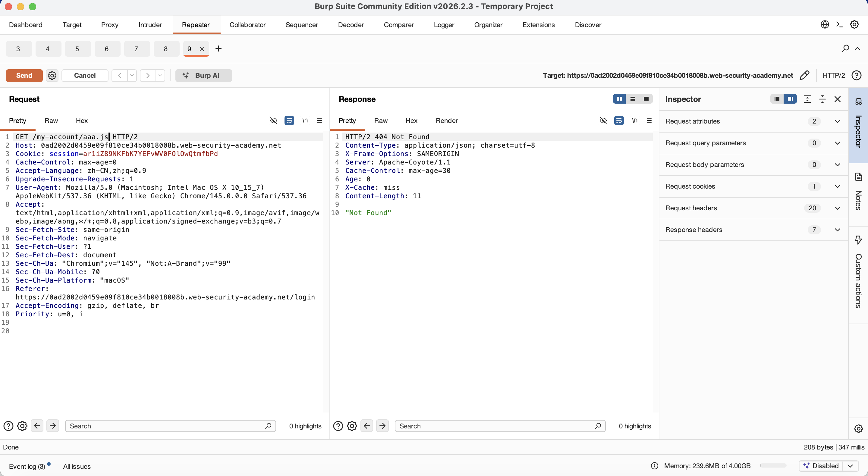The height and width of the screenshot is (476, 868).
Task: Click the response Search field
Action: click(x=500, y=426)
